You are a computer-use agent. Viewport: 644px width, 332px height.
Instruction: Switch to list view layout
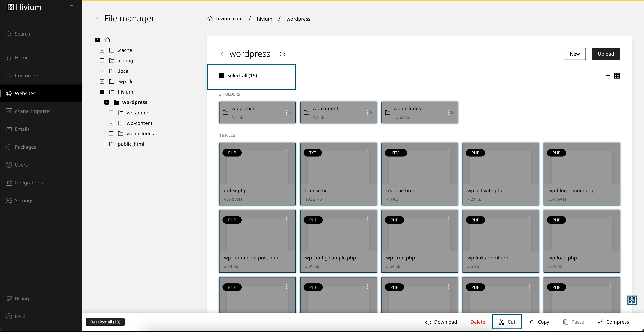click(x=608, y=76)
